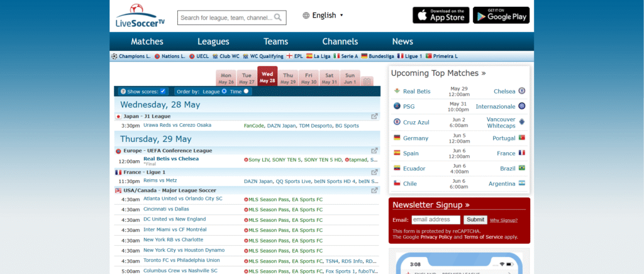Submit the newsletter email
This screenshot has width=644, height=274.
[x=475, y=220]
